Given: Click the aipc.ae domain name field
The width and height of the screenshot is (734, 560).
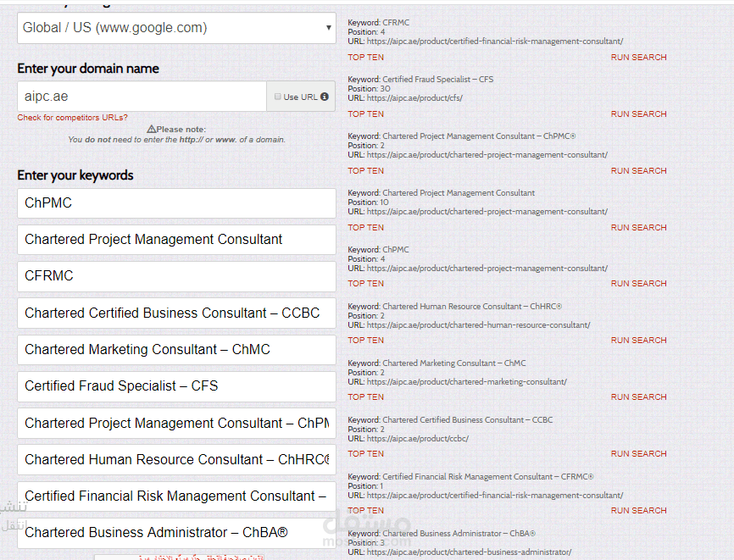Looking at the screenshot, I should (x=142, y=97).
